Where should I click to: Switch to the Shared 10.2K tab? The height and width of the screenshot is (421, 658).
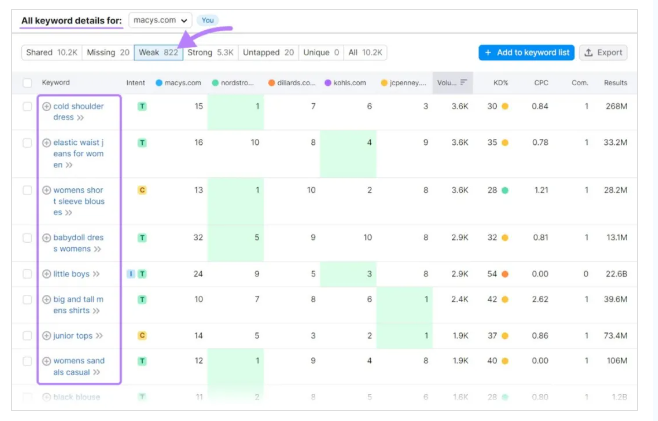(52, 52)
